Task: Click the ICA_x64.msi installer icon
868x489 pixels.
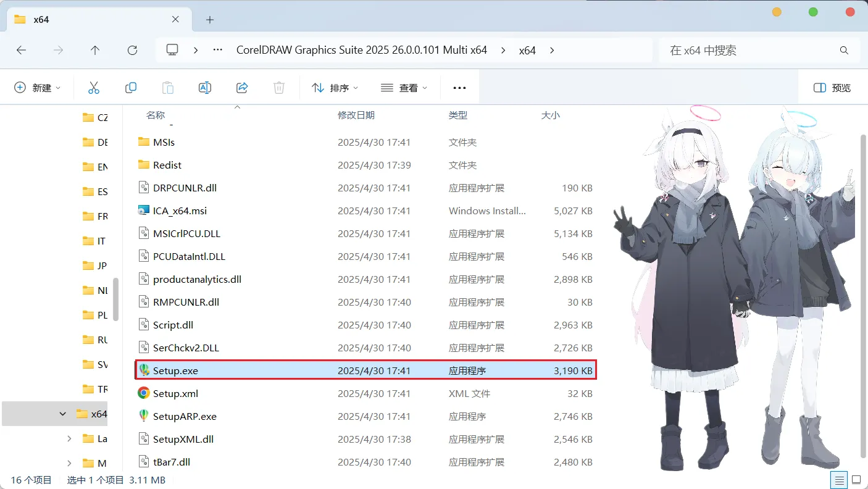Action: point(144,211)
